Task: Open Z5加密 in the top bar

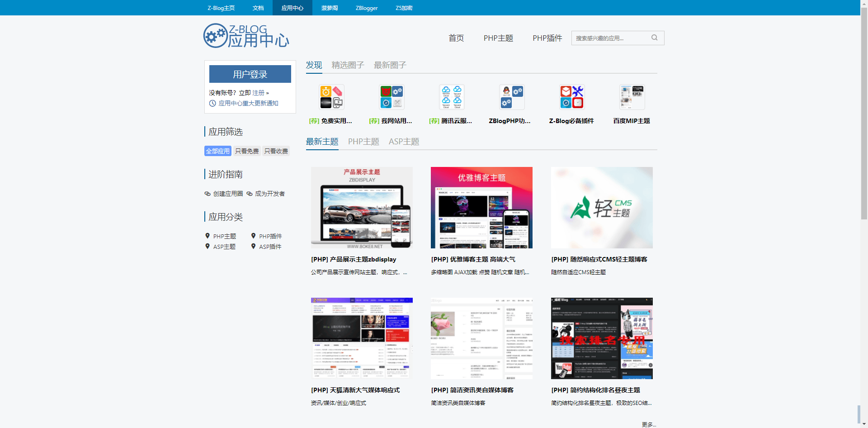Action: coord(404,8)
